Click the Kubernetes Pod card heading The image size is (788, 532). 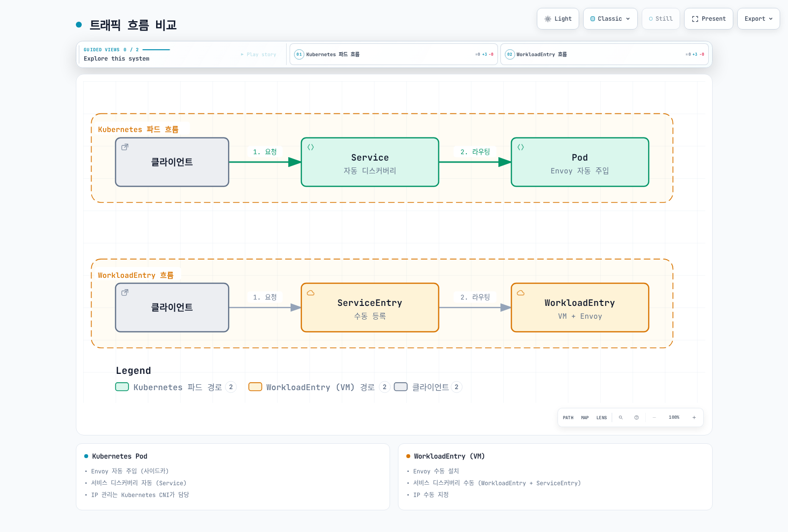pyautogui.click(x=120, y=457)
